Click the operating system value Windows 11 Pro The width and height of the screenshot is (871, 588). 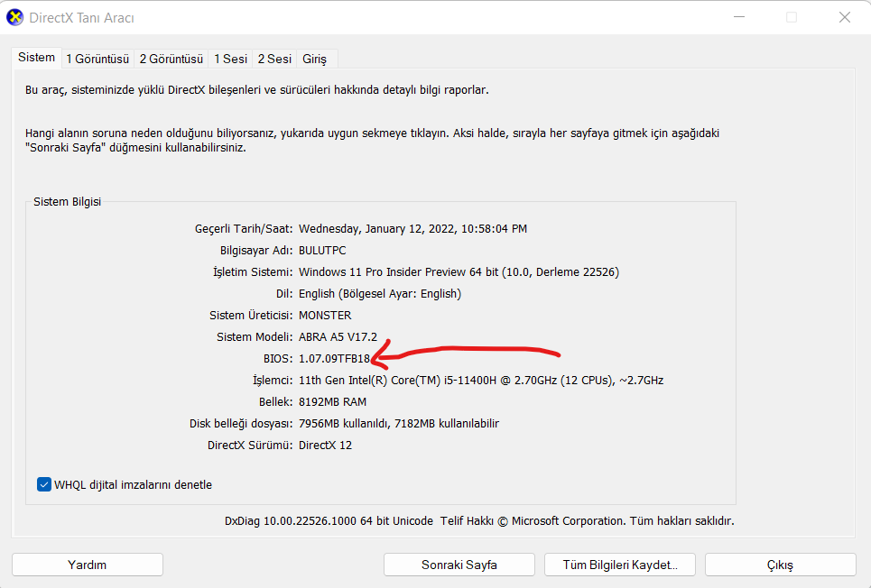pyautogui.click(x=459, y=272)
